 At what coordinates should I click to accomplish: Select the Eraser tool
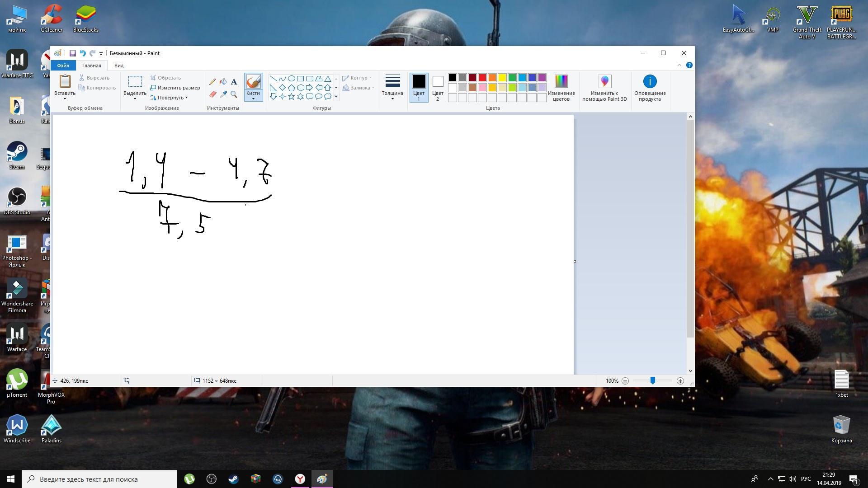[212, 94]
